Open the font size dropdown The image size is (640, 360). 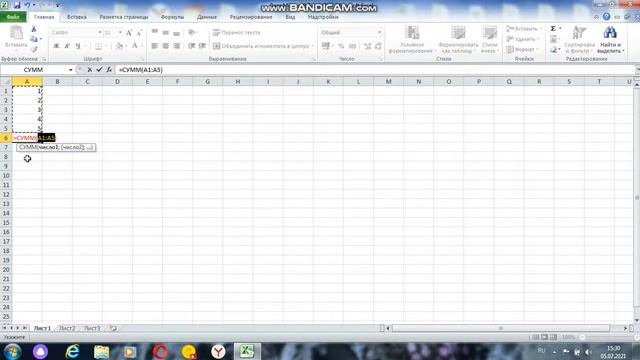click(x=120, y=32)
